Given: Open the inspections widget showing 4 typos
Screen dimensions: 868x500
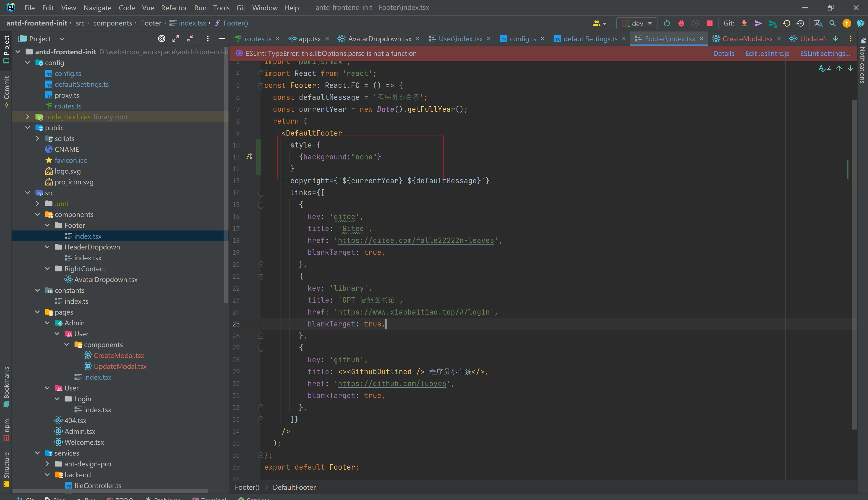Looking at the screenshot, I should 825,68.
